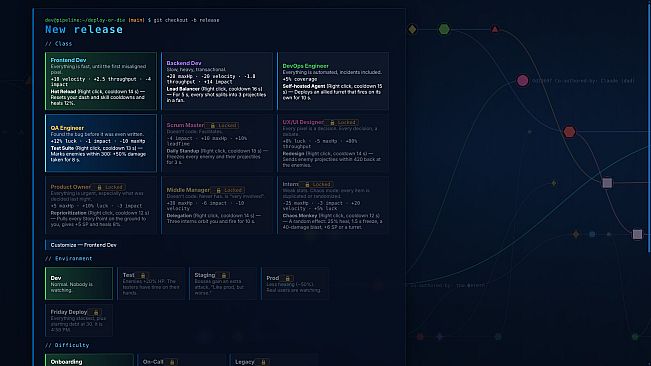The width and height of the screenshot is (651, 366).
Task: Click the "// Difficulty" section label
Action: coord(67,345)
